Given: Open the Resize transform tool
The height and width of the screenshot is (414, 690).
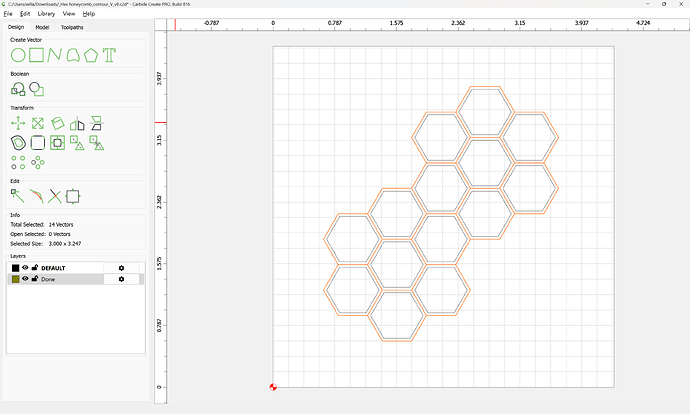Looking at the screenshot, I should tap(38, 123).
